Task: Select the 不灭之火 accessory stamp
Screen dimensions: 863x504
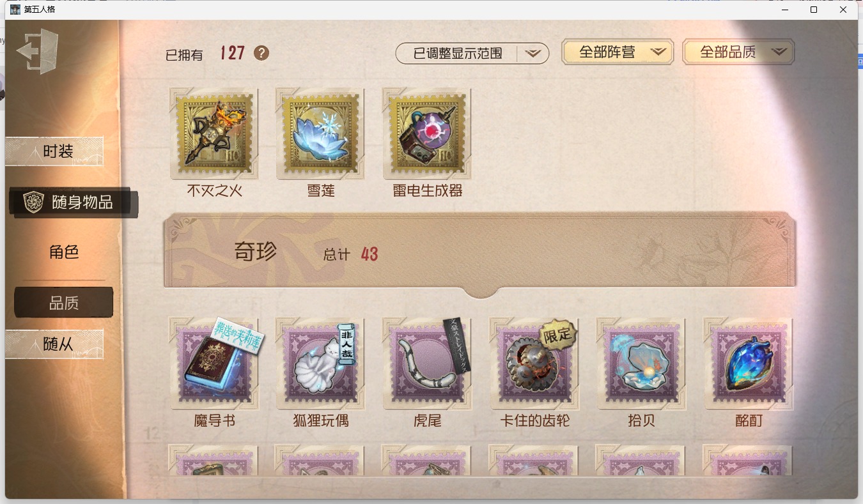Action: click(x=214, y=134)
